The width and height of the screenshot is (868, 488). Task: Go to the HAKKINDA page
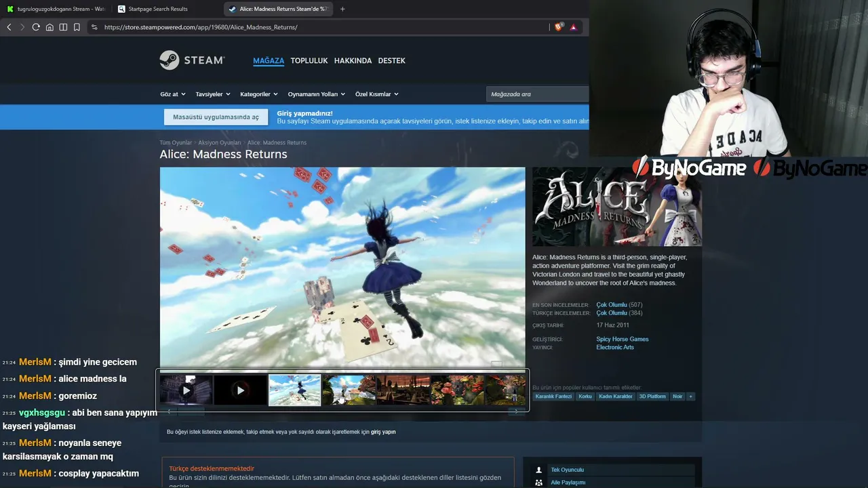pos(353,60)
